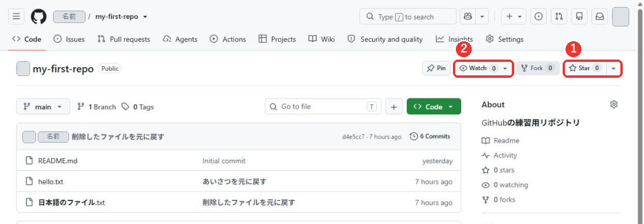644x224 pixels.
Task: View the 0 watching link
Action: [x=505, y=185]
